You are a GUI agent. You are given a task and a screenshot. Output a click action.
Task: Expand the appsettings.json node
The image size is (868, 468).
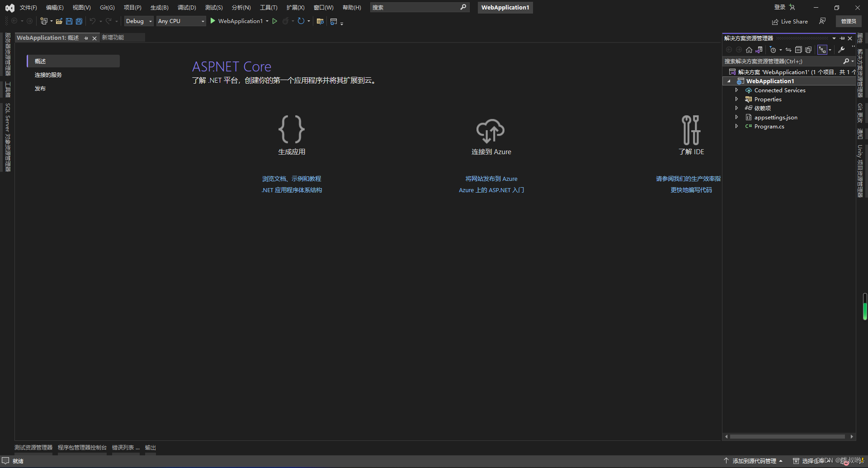point(736,117)
